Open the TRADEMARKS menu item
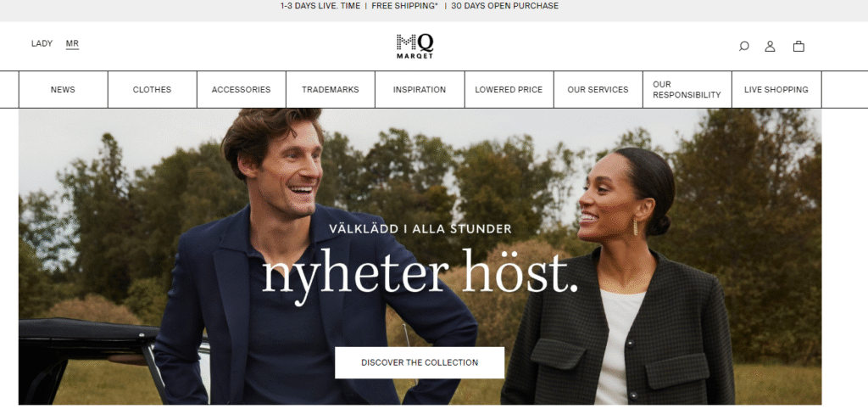 coord(331,90)
